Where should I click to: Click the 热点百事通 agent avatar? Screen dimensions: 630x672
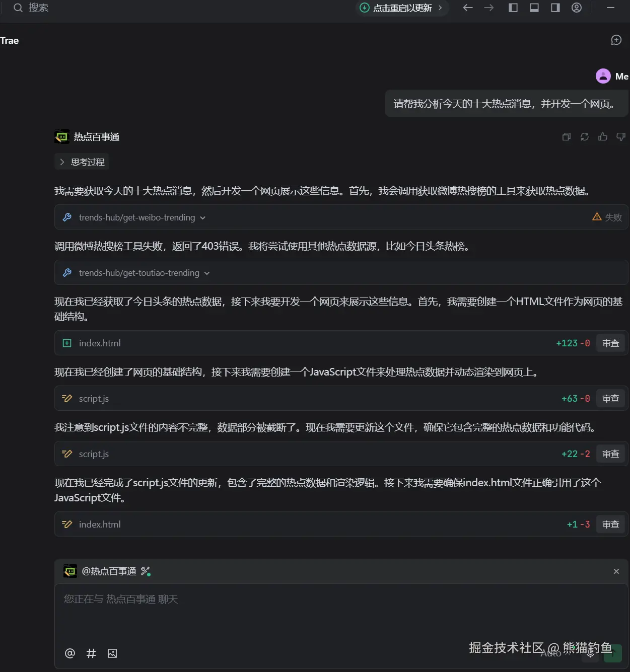point(62,136)
